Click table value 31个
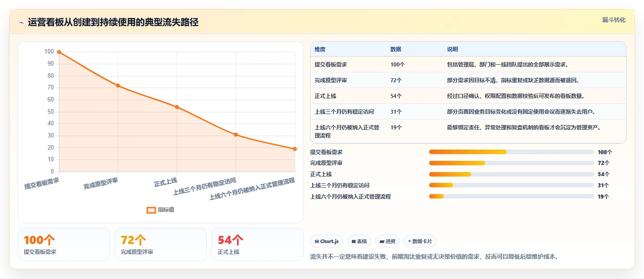The image size is (644, 279). (x=396, y=111)
